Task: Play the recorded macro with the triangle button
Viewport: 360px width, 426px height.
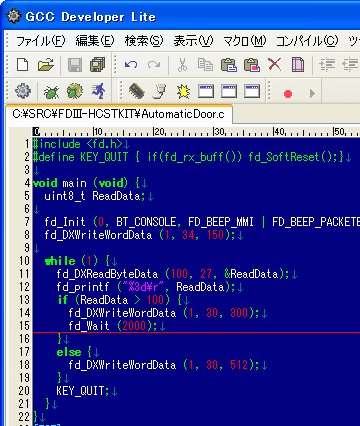Action: click(x=312, y=93)
